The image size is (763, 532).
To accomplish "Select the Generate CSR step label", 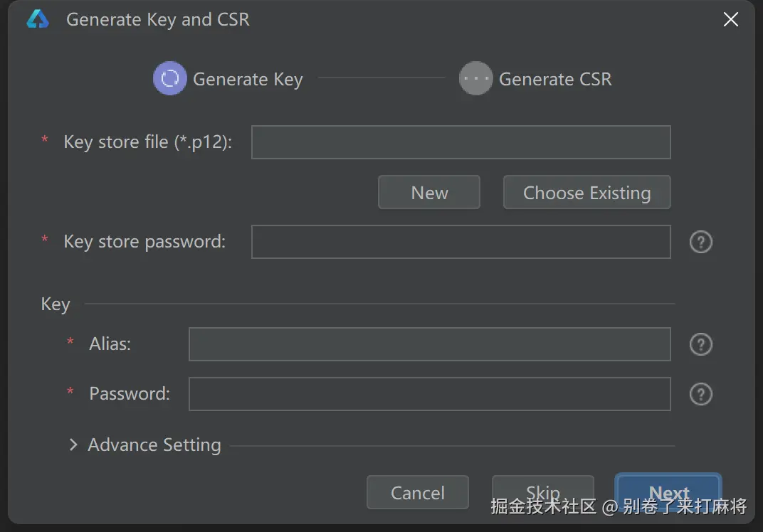I will click(x=555, y=80).
